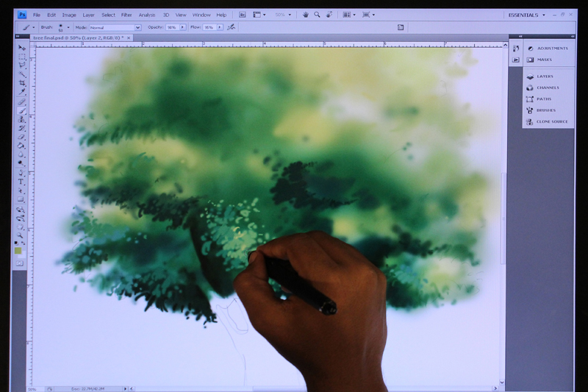Open the Opacity slider arrow

pos(182,27)
